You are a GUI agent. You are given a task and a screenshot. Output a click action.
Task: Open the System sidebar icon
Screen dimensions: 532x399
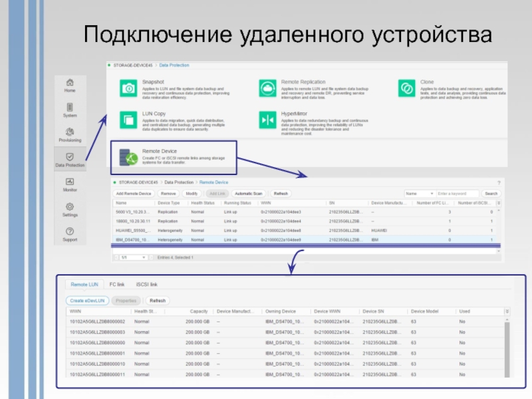click(x=70, y=107)
